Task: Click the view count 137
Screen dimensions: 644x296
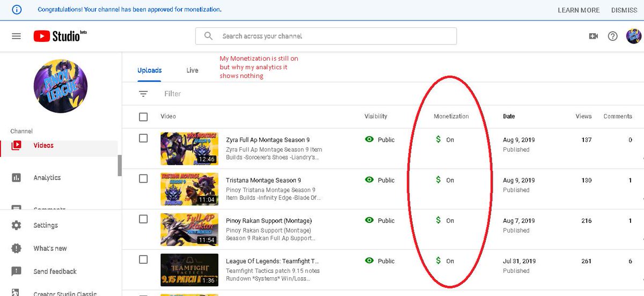Action: [586, 140]
